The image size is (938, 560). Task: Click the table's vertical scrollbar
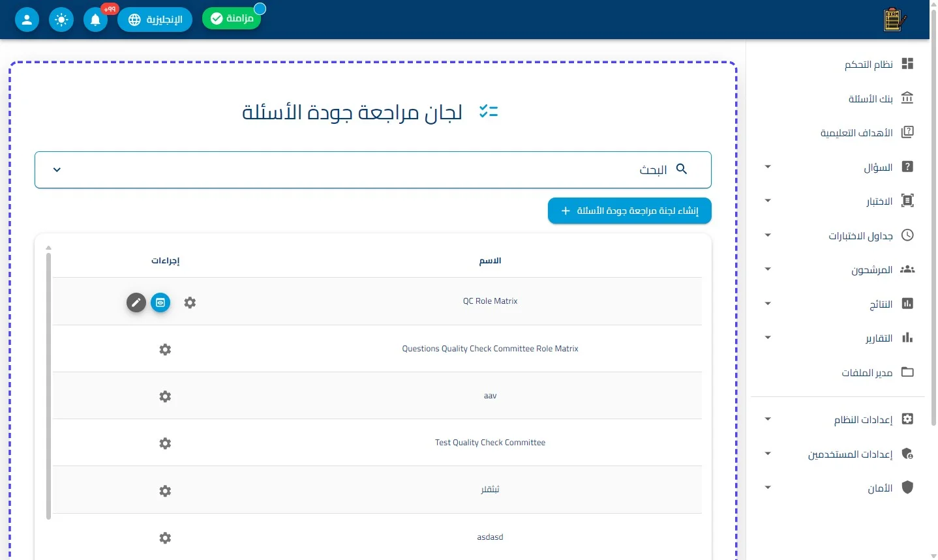coord(49,386)
